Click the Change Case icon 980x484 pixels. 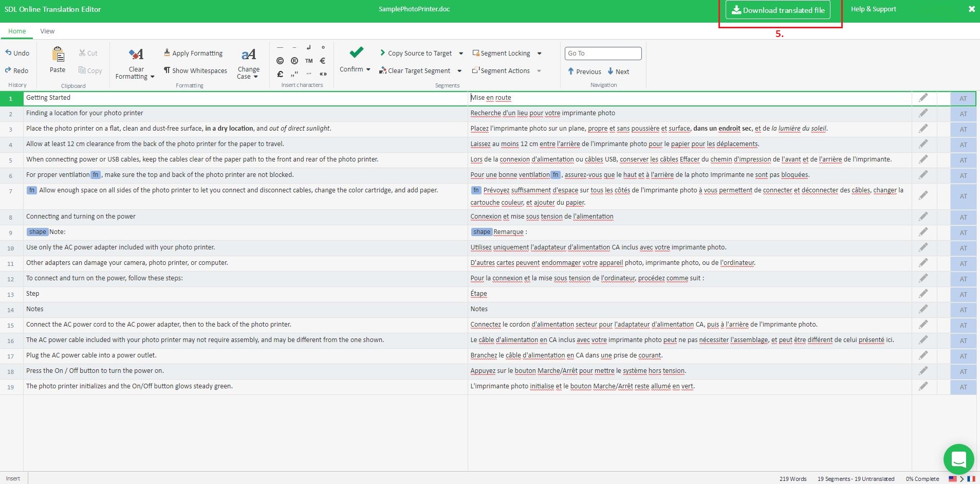(x=249, y=54)
